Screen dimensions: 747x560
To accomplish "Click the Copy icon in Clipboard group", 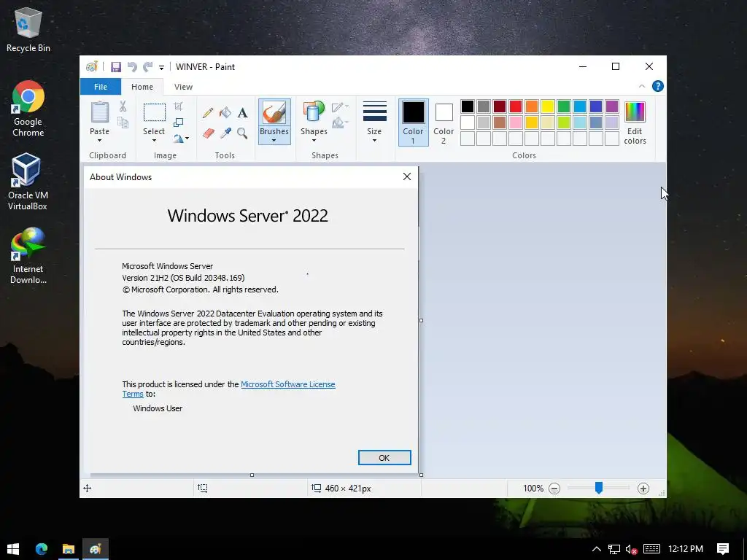I will pos(123,122).
